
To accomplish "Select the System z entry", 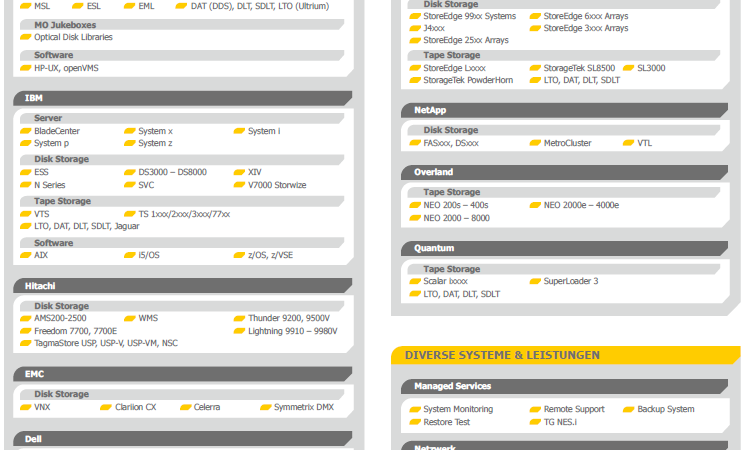I will (155, 143).
